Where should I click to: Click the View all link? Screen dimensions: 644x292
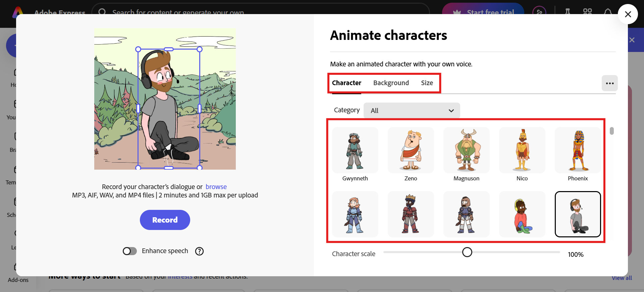click(x=622, y=278)
